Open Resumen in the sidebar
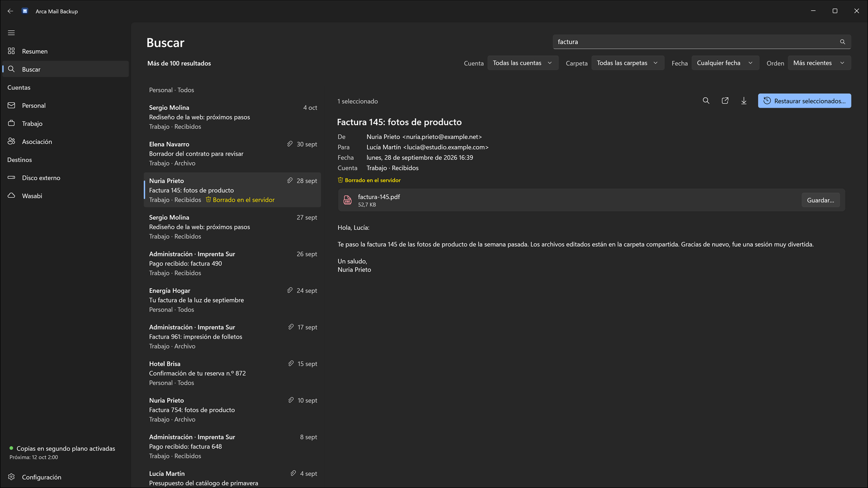The width and height of the screenshot is (868, 488). 66,51
